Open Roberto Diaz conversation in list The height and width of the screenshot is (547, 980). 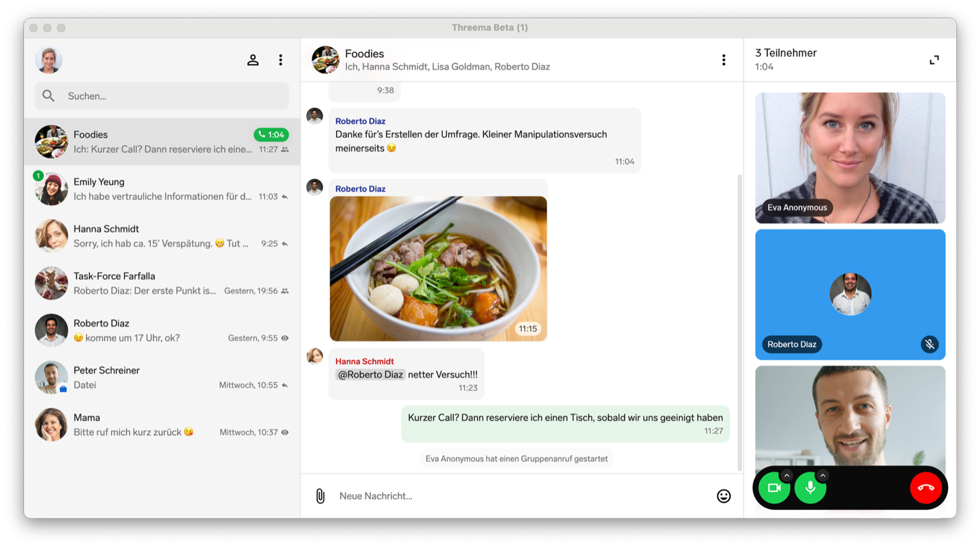point(162,330)
